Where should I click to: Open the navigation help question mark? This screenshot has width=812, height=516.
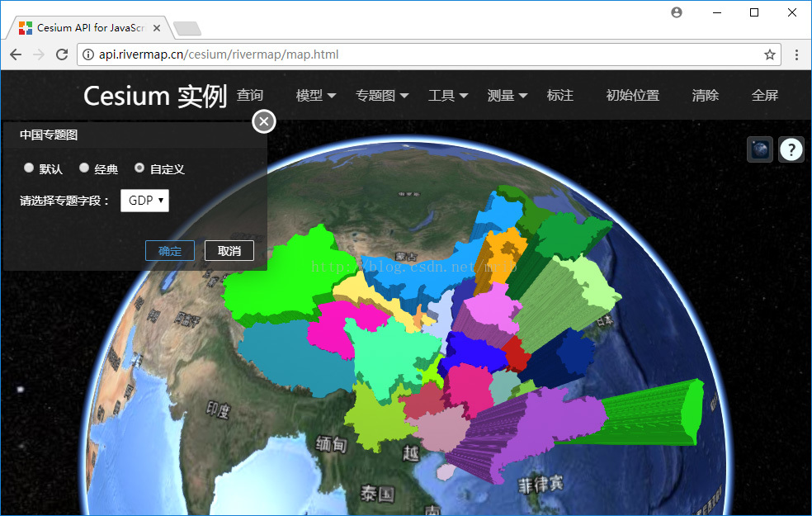[791, 149]
